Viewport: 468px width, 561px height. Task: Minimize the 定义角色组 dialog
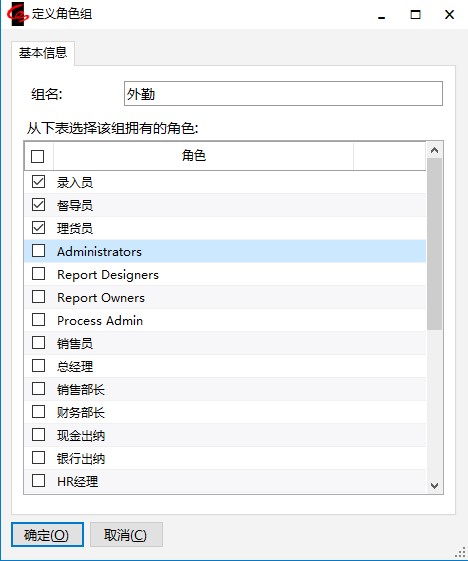382,15
